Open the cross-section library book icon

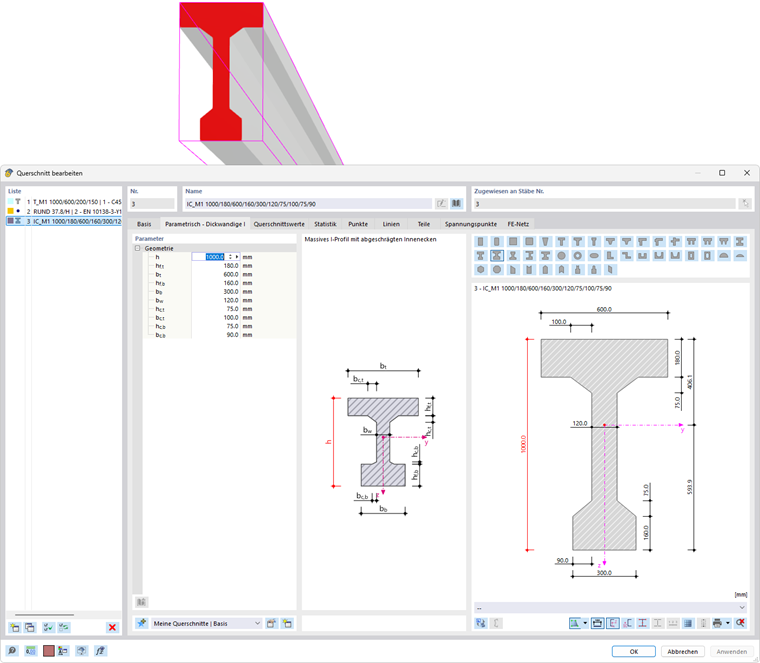(x=456, y=204)
